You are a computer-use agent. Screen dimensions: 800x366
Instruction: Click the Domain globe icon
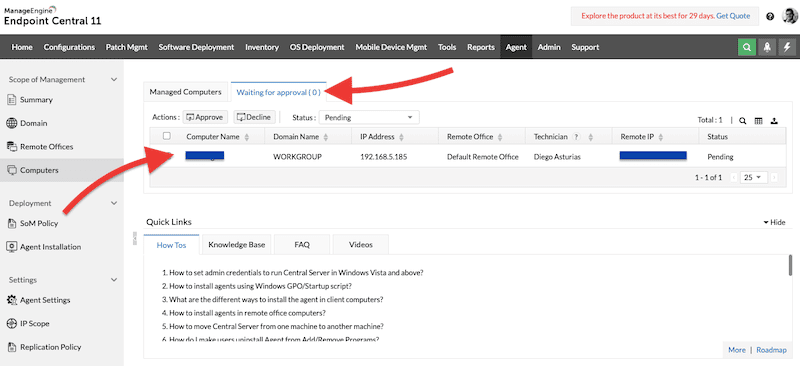12,123
